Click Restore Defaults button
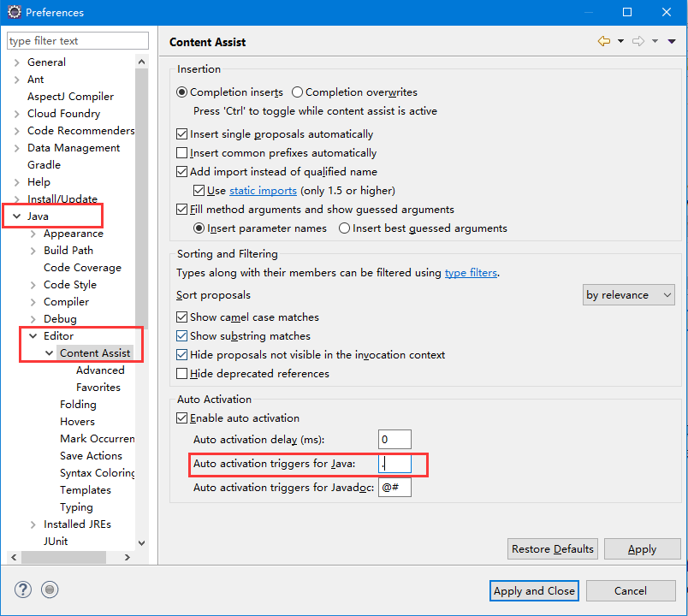The width and height of the screenshot is (688, 616). point(553,549)
